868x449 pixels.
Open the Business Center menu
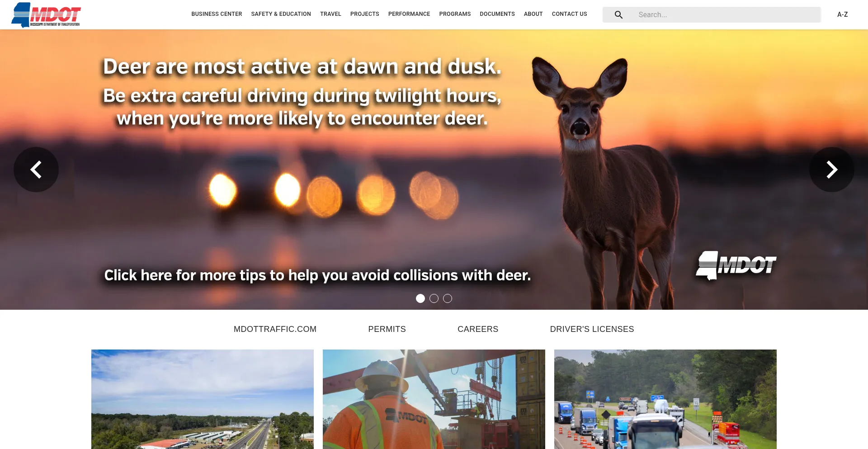(x=217, y=14)
